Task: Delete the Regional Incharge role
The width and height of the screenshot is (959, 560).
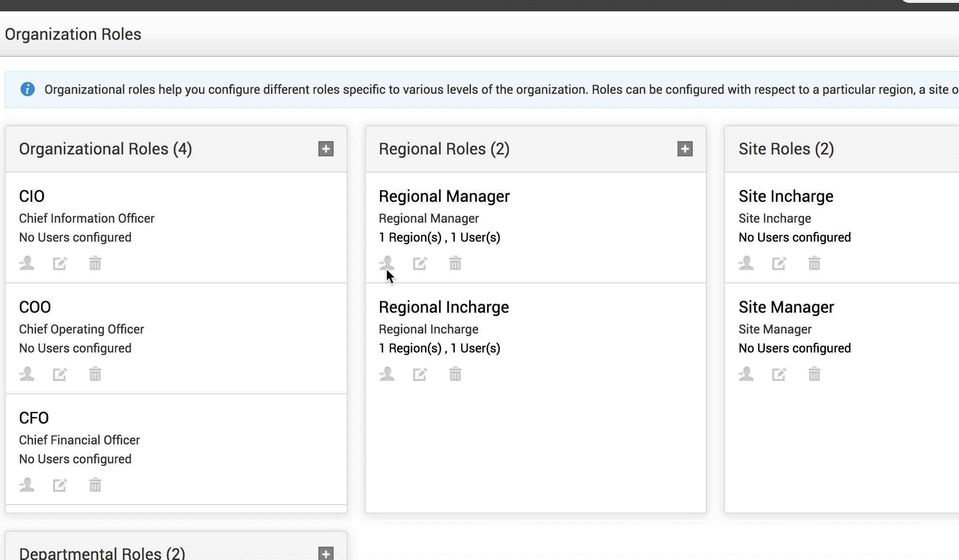Action: [455, 374]
